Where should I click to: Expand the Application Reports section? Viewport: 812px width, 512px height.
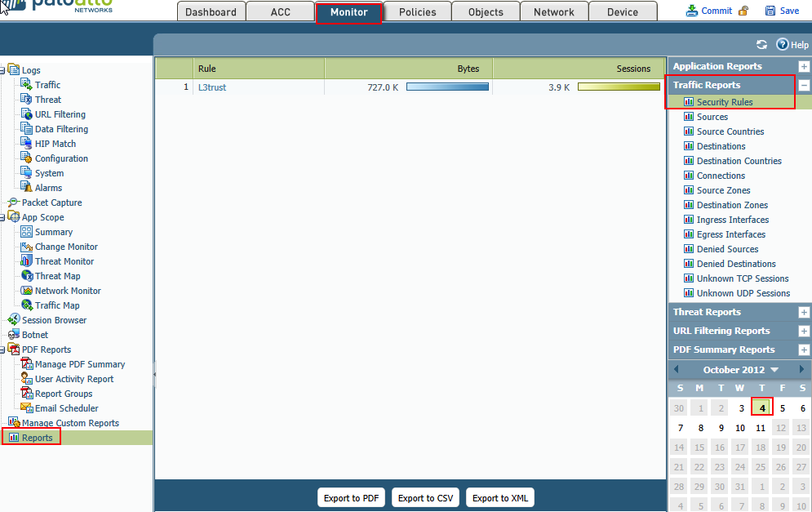click(x=804, y=66)
